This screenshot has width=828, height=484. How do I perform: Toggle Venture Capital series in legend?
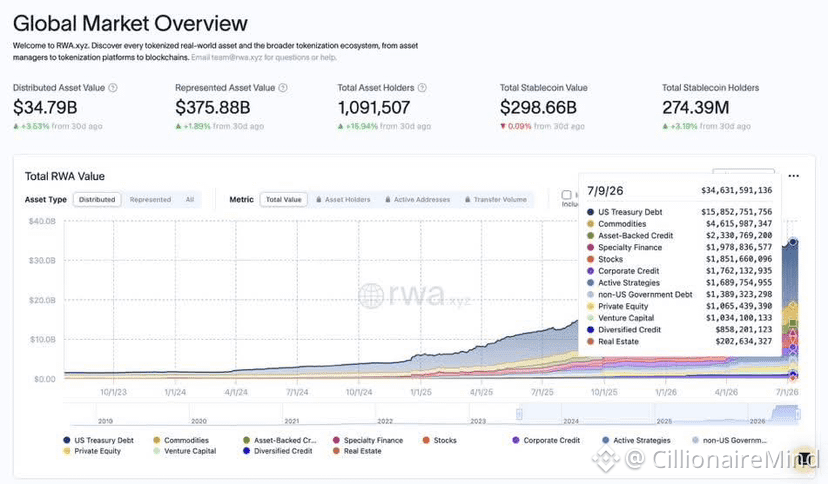point(184,451)
